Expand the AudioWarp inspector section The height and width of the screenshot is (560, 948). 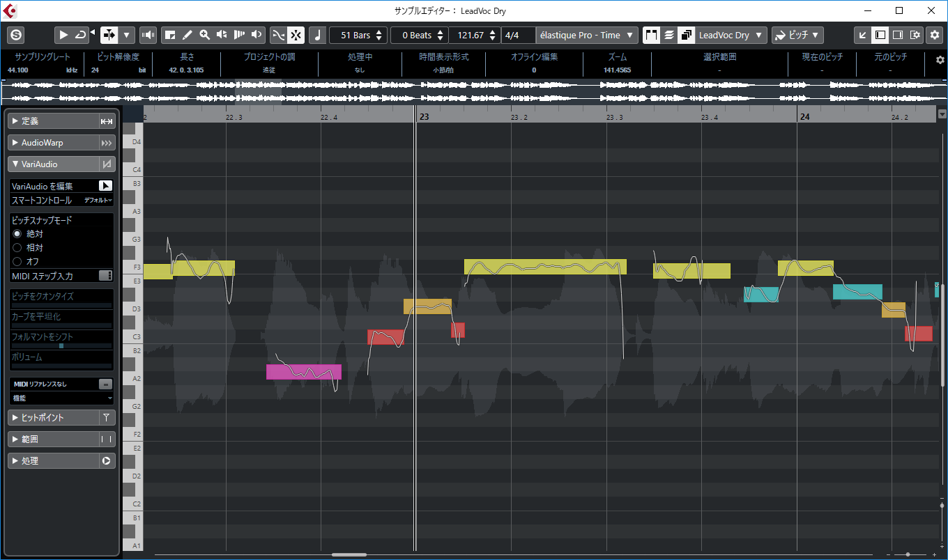pyautogui.click(x=52, y=143)
